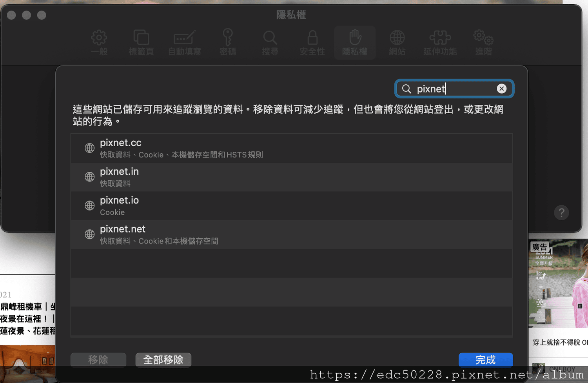
Task: Select the pixnet.io website row
Action: point(292,205)
